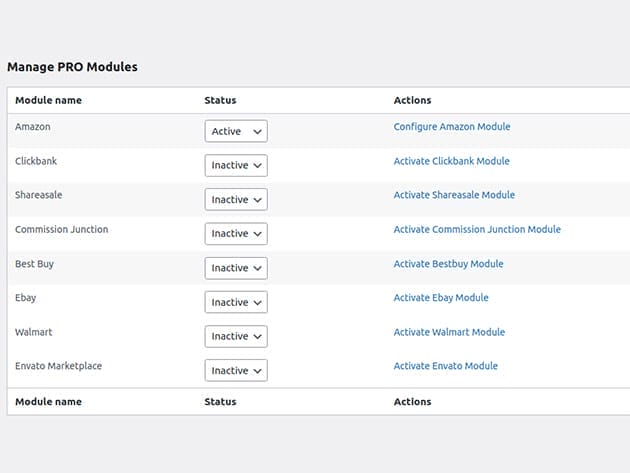Click the Activate Envato Module link
The image size is (630, 473).
point(445,366)
